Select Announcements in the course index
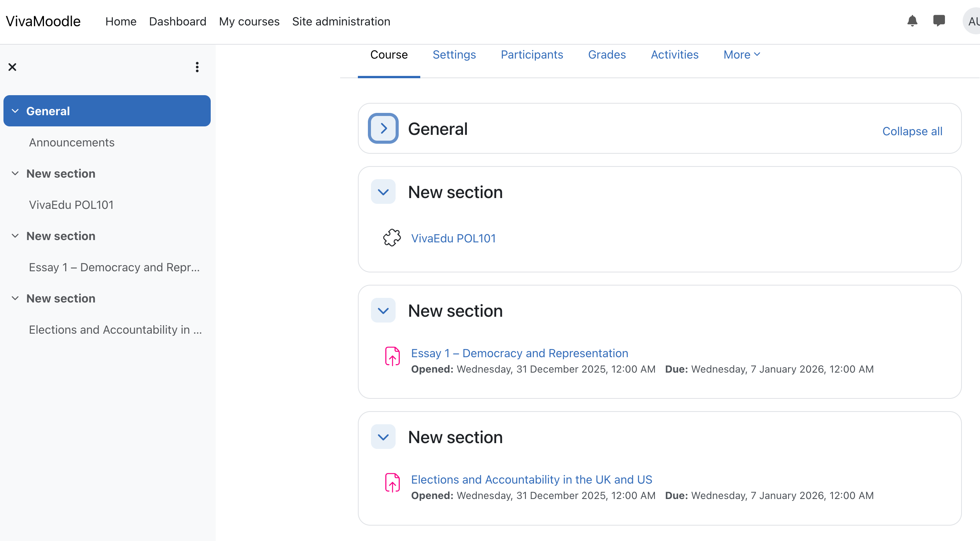 pyautogui.click(x=72, y=143)
